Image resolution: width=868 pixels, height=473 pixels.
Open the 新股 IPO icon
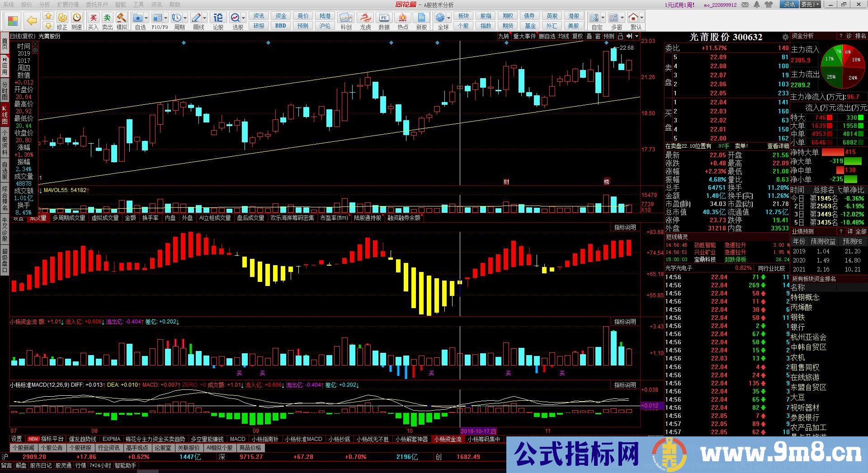pyautogui.click(x=422, y=21)
